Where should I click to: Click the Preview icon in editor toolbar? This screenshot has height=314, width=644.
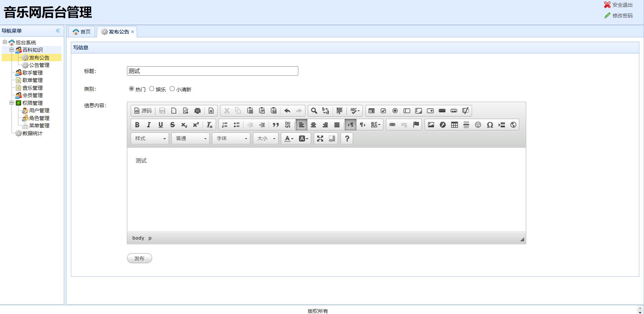185,111
